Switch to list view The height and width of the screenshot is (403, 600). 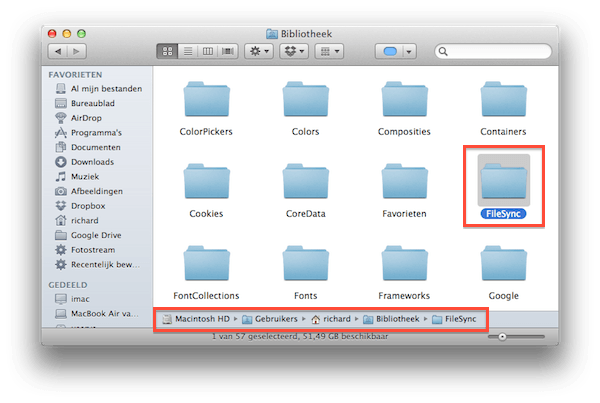tap(188, 51)
